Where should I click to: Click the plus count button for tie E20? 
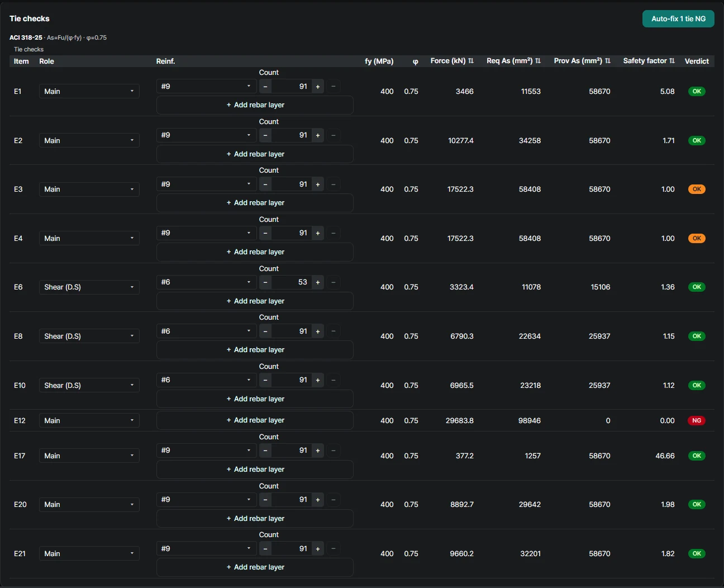coord(318,500)
